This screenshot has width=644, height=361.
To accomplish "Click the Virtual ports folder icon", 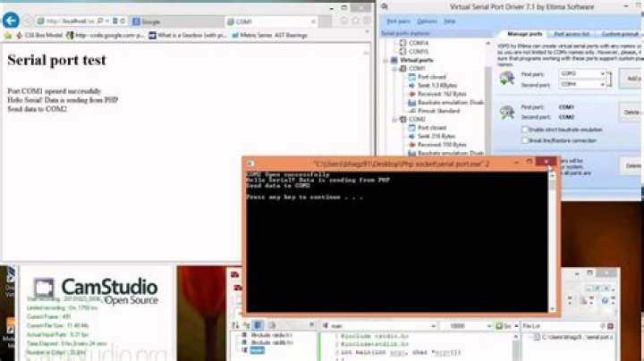I will tap(394, 60).
